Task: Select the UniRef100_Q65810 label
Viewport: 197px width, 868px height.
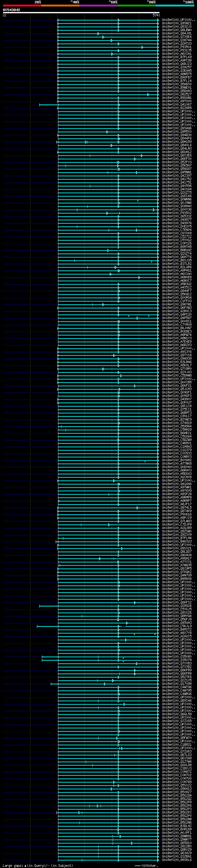Action: coord(176,843)
